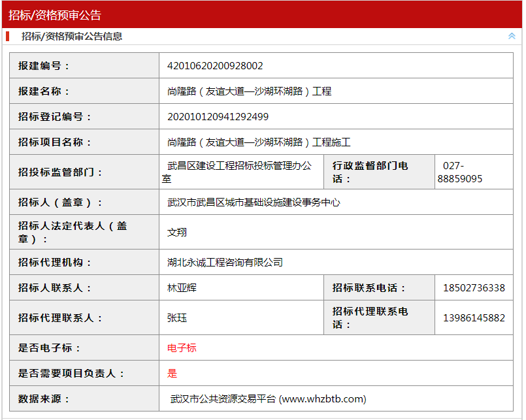Viewport: 526px width, 420px height.
Task: Click the 招标代理机构 label
Action: tap(54, 263)
